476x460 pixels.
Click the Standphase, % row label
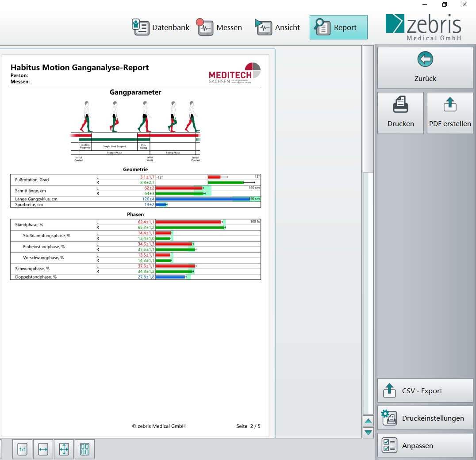(x=29, y=225)
